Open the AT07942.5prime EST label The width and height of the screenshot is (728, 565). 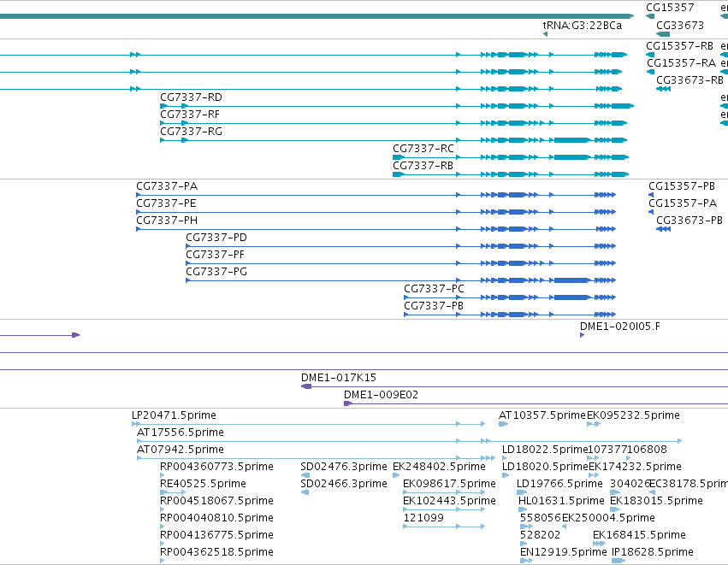click(181, 450)
